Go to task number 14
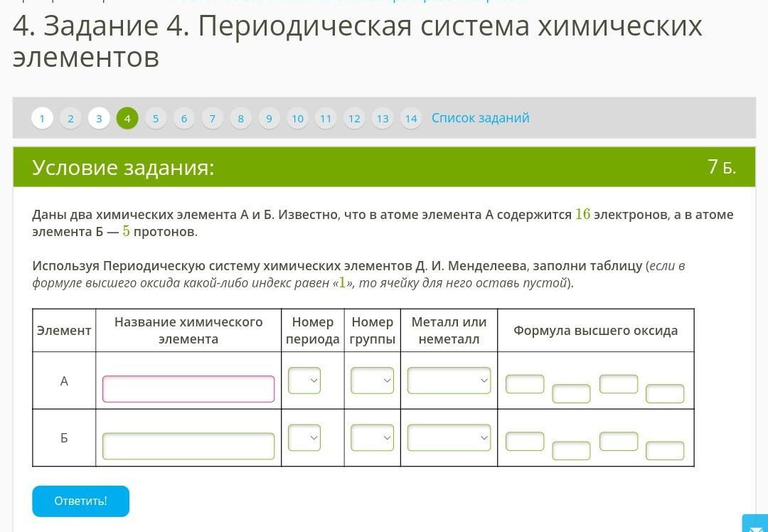The width and height of the screenshot is (768, 532). point(412,119)
